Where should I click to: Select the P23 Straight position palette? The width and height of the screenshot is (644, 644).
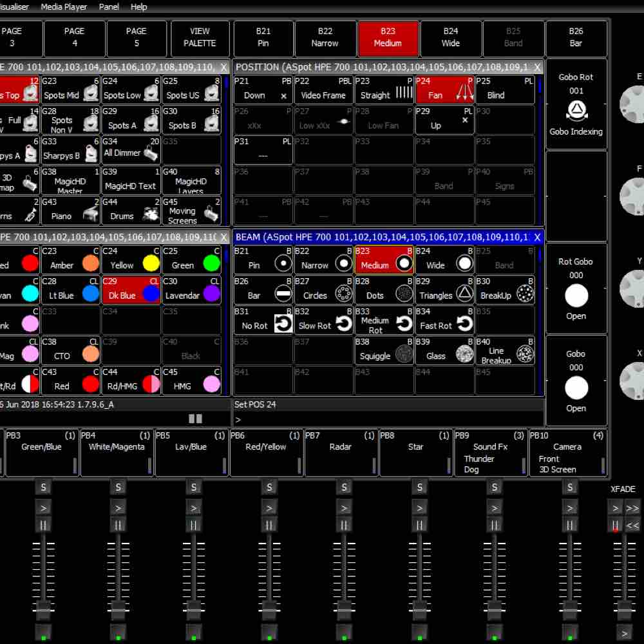384,90
